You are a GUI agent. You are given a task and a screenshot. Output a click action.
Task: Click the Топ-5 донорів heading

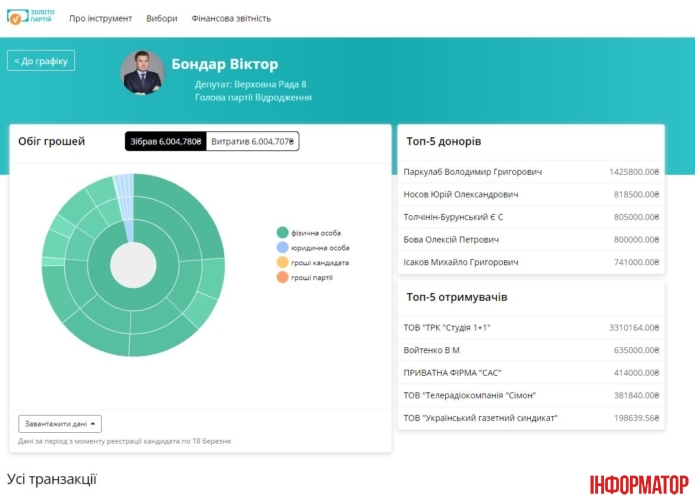click(444, 141)
